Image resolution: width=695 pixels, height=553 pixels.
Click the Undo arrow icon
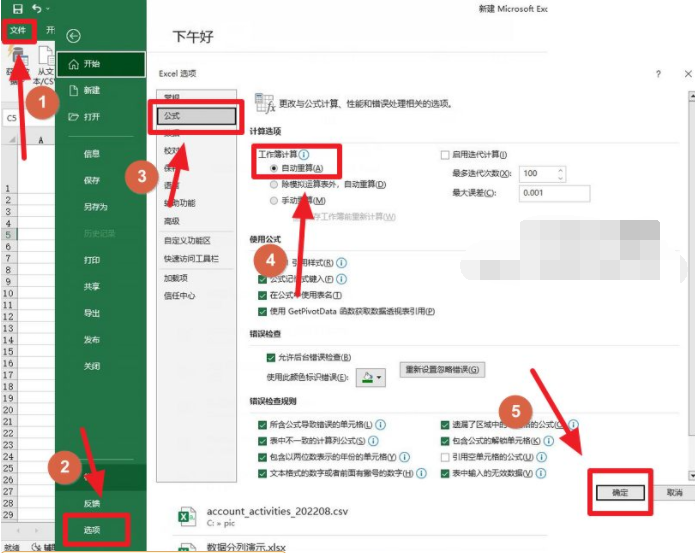pos(37,8)
